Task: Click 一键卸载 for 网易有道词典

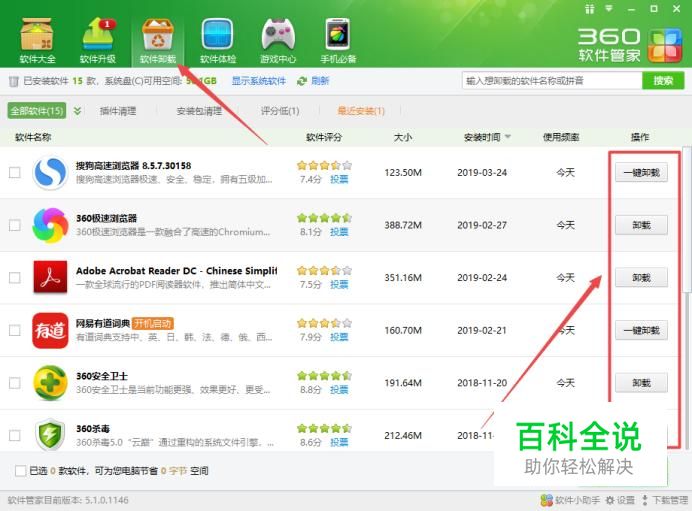Action: coord(641,330)
